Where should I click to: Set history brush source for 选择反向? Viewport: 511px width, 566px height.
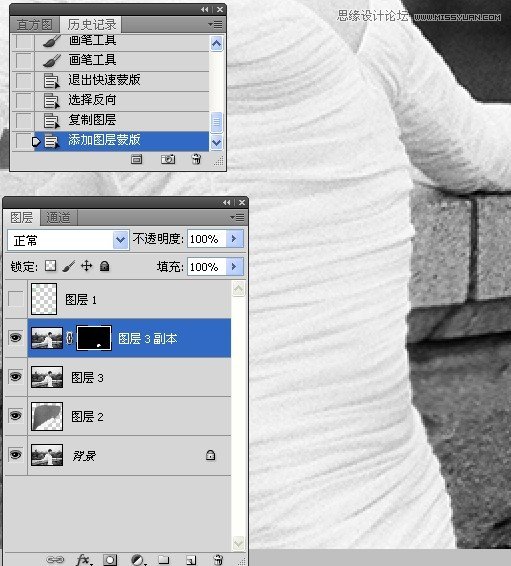[24, 100]
